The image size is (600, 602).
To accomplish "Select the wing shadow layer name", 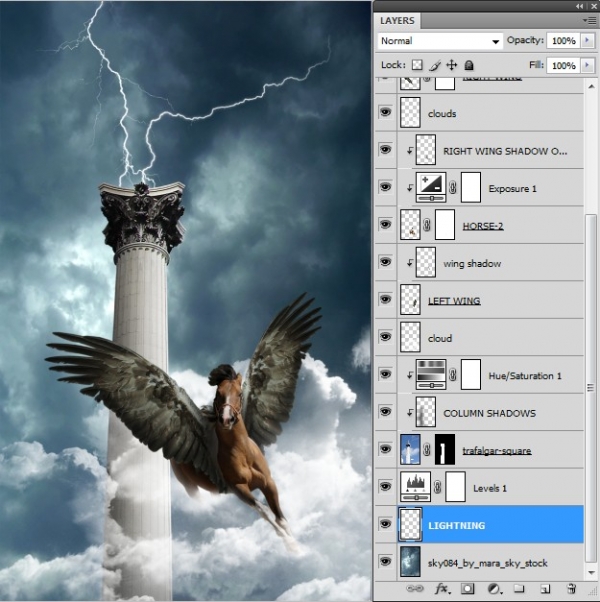I will (x=472, y=263).
